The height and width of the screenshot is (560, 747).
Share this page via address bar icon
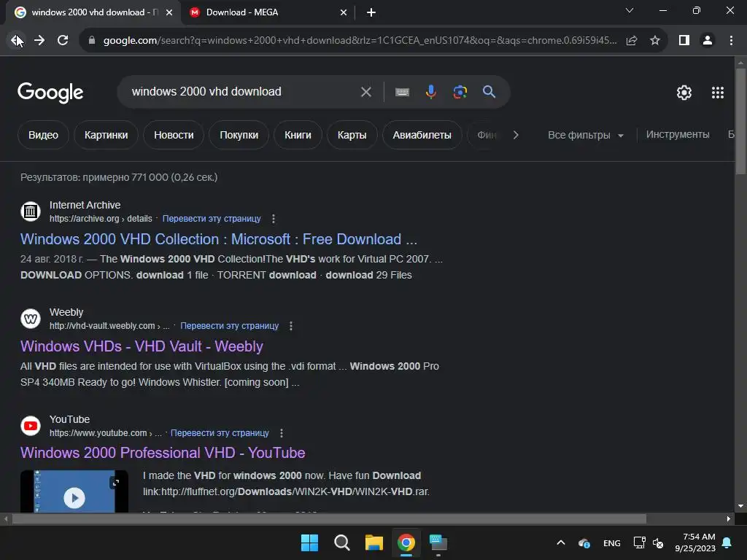[x=632, y=41]
